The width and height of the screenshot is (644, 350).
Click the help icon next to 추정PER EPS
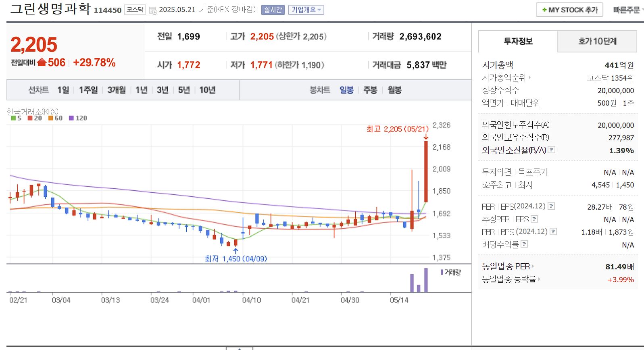pos(534,219)
